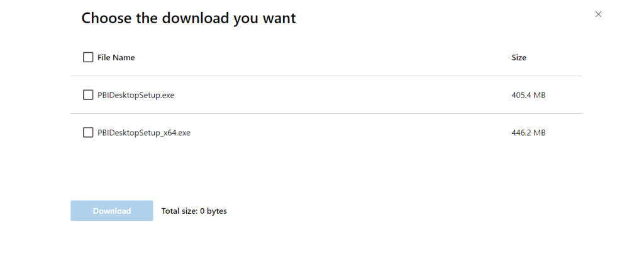
Task: Select all files via the header checkbox
Action: tap(88, 57)
